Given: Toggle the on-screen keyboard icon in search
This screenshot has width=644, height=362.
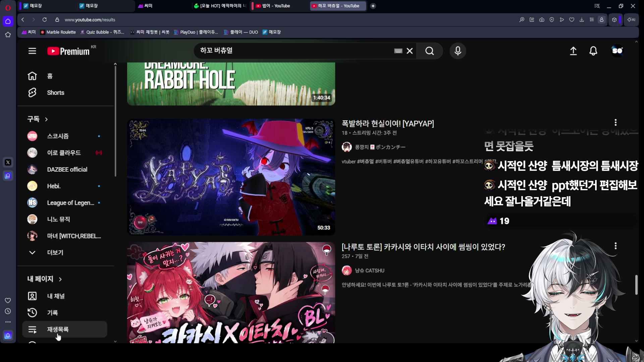Looking at the screenshot, I should pos(398,51).
